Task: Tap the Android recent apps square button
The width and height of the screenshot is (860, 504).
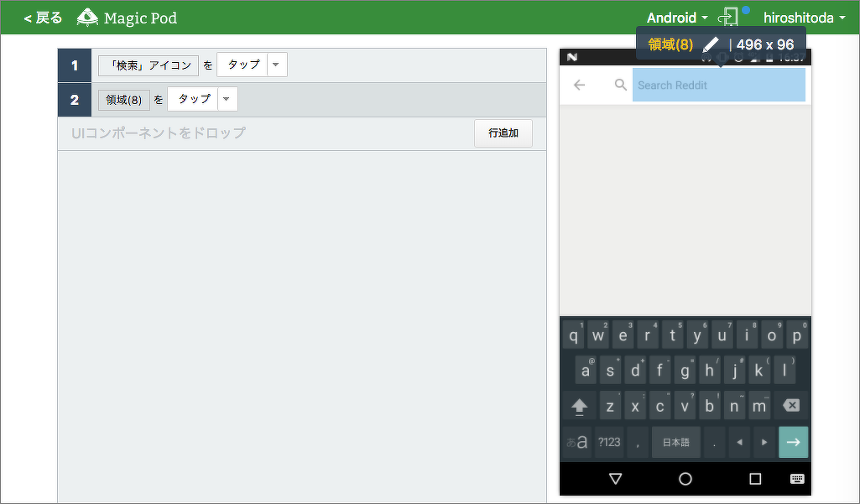Action: [x=755, y=479]
